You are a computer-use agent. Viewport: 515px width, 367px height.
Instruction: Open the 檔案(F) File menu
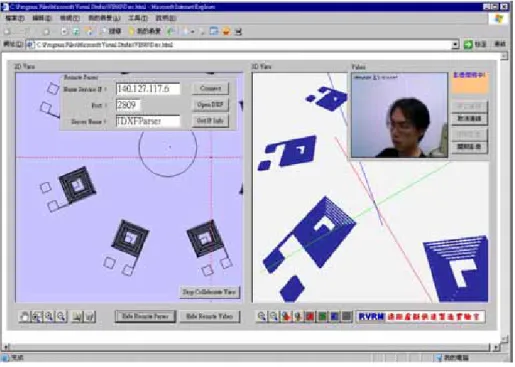[x=15, y=18]
